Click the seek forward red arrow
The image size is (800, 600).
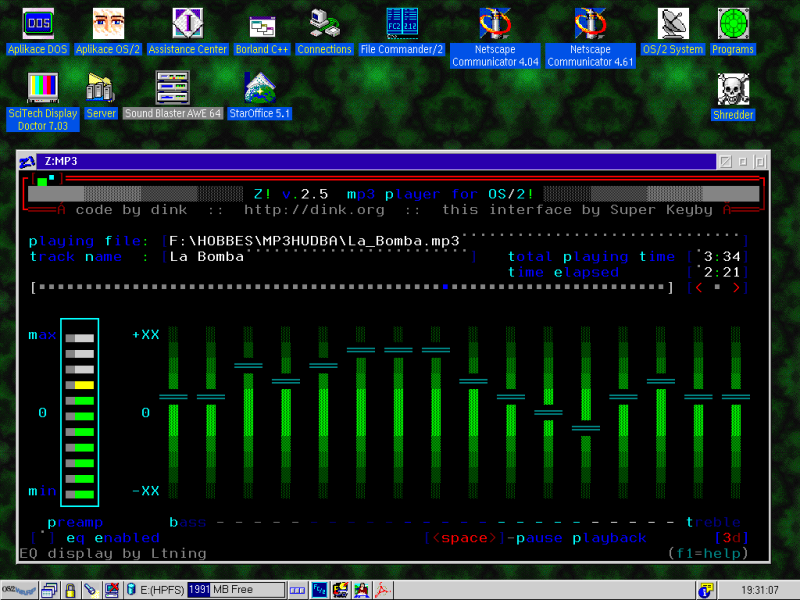[x=736, y=287]
